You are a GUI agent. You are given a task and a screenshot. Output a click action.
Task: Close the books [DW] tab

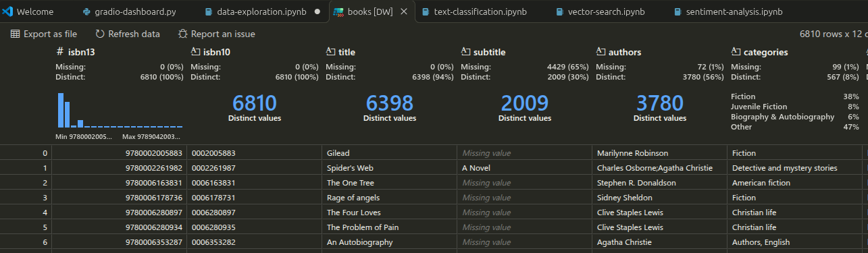coord(404,12)
